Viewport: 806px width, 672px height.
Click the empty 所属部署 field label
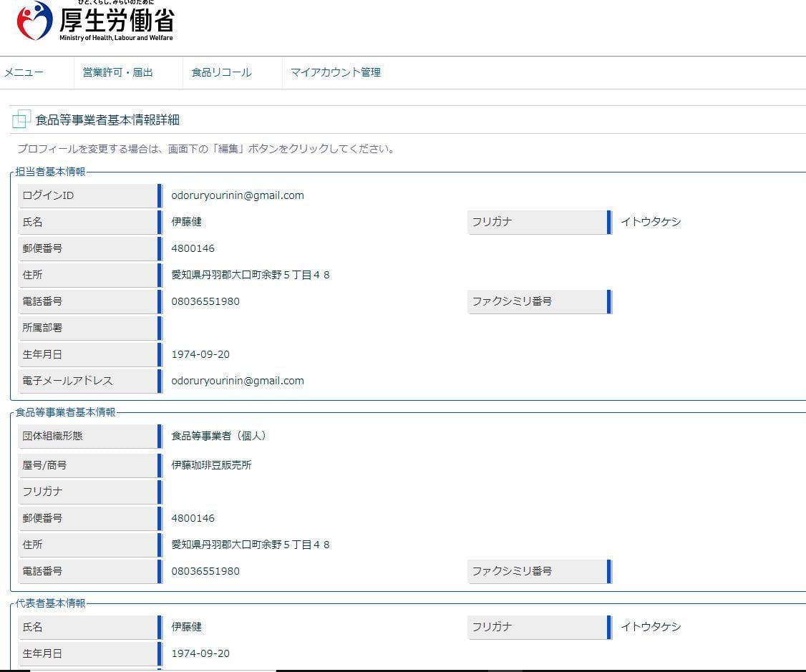pyautogui.click(x=42, y=328)
